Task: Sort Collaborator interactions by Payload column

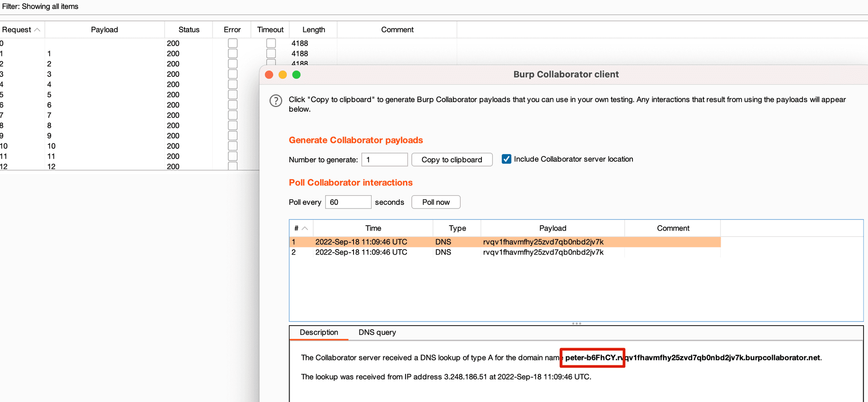Action: (x=553, y=228)
